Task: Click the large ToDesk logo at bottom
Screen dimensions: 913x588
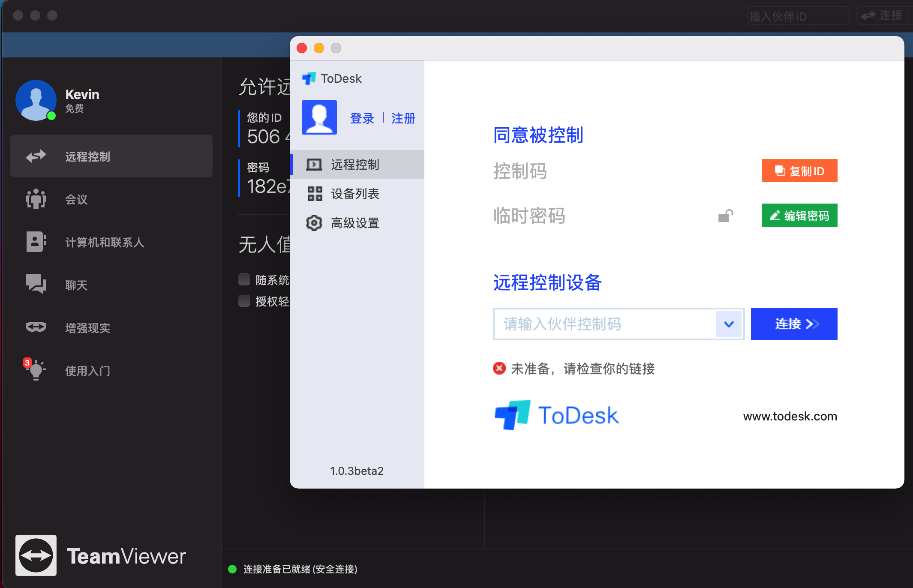Action: pyautogui.click(x=556, y=415)
